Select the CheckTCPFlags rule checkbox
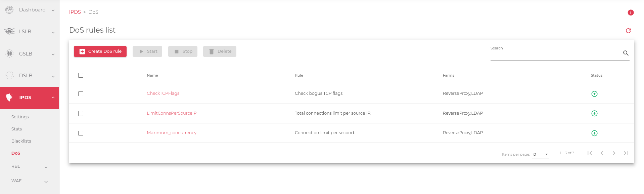Image resolution: width=644 pixels, height=194 pixels. (x=81, y=94)
